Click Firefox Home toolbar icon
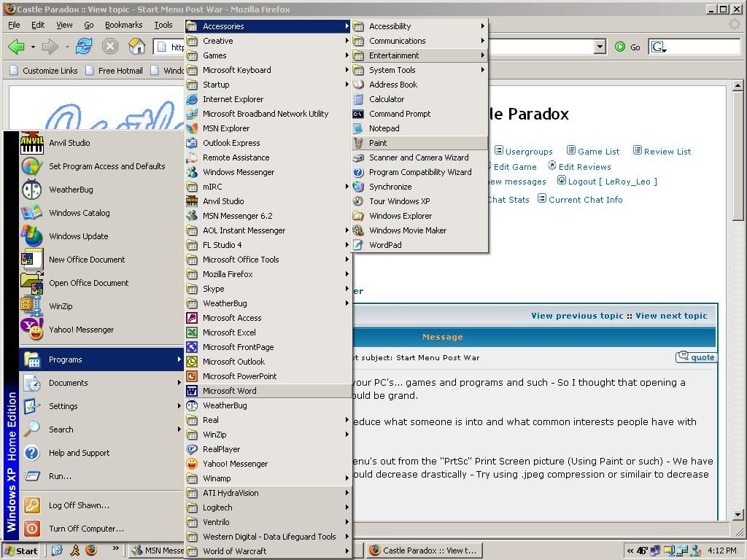The height and width of the screenshot is (560, 747). pyautogui.click(x=136, y=47)
